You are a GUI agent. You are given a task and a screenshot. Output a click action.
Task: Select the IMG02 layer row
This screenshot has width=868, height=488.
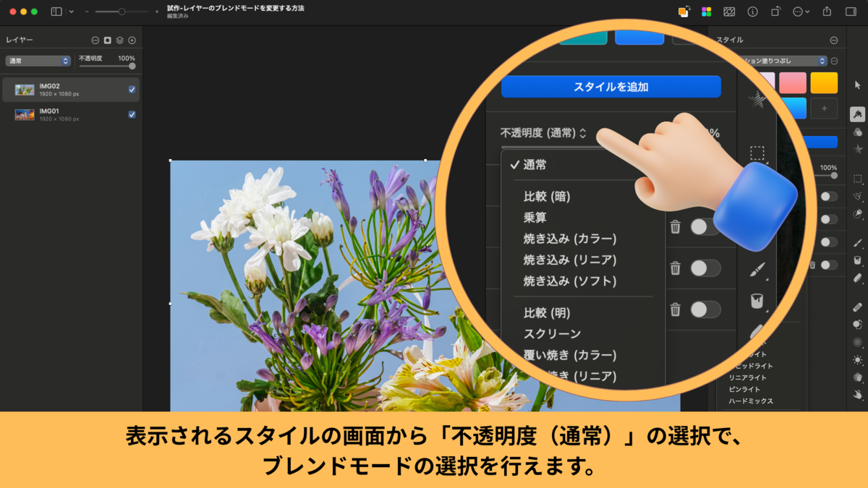70,90
